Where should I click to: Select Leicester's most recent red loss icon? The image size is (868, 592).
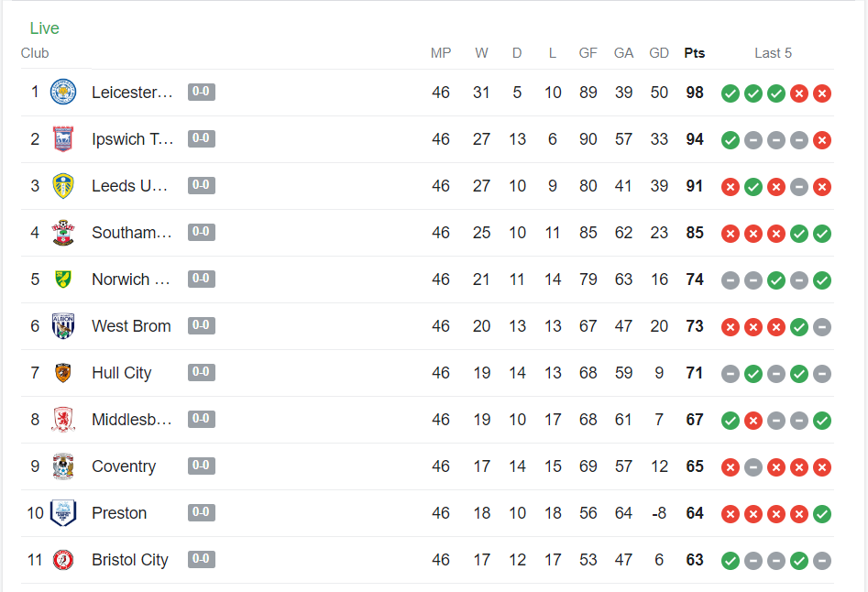pos(822,93)
